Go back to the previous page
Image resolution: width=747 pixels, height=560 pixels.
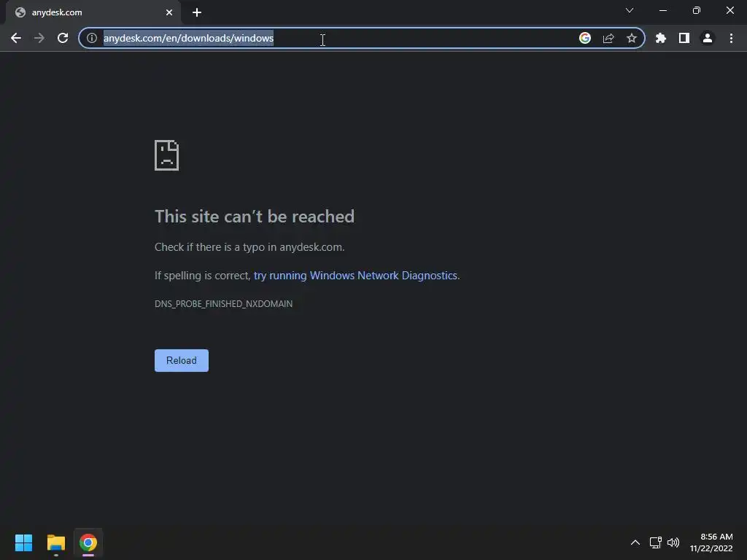pos(16,38)
